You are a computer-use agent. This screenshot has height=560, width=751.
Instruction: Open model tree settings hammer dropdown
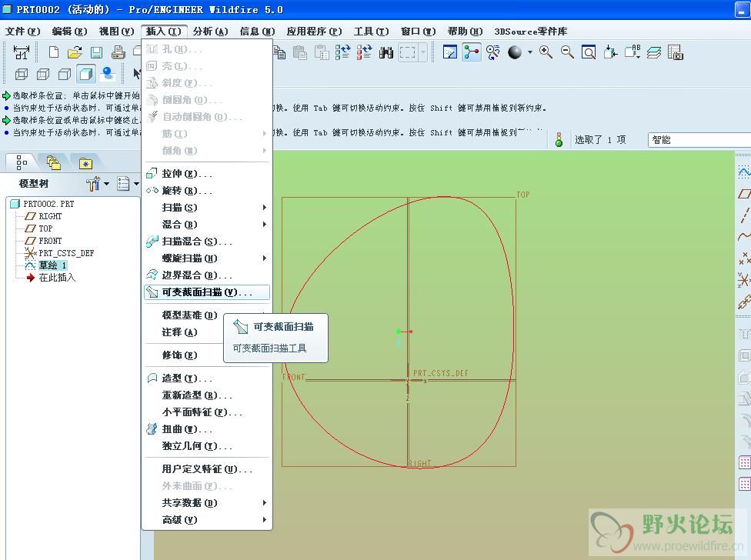point(98,183)
